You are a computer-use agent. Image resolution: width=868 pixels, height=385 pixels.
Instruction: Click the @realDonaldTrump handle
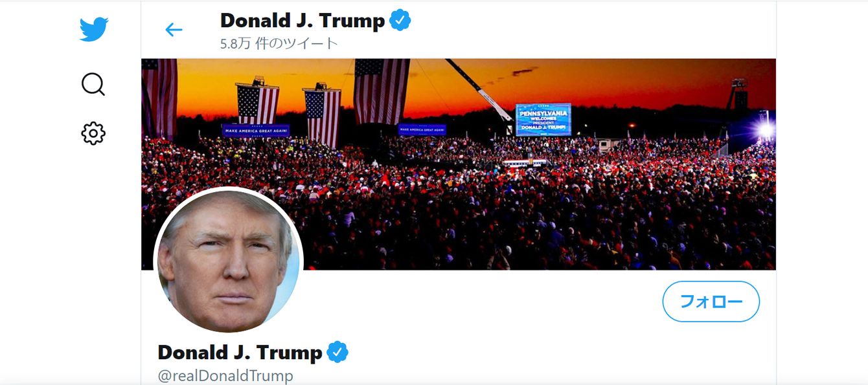point(225,376)
